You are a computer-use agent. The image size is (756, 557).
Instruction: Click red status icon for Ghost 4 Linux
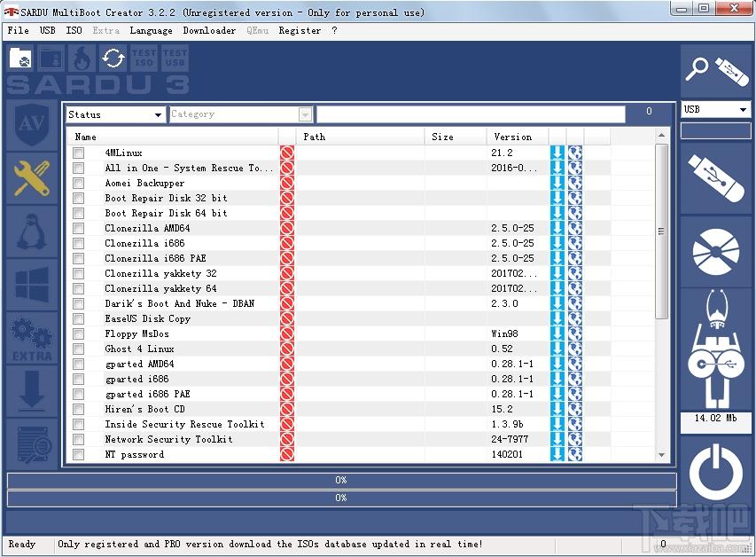287,349
